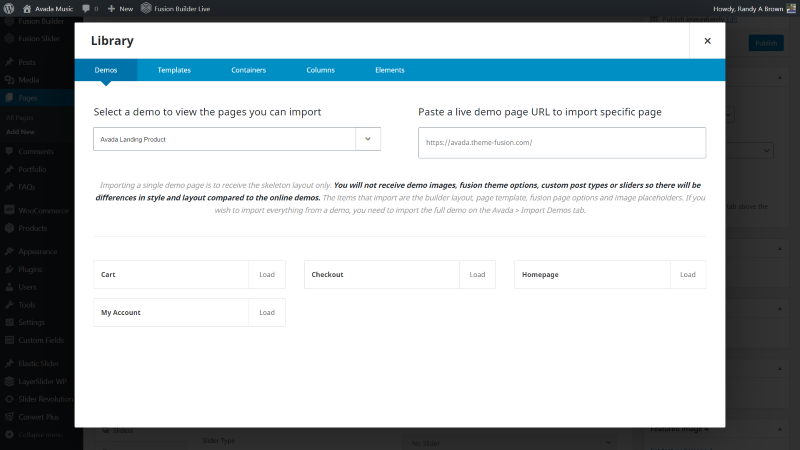The image size is (800, 450).
Task: Switch to the Elements tab
Action: (390, 70)
